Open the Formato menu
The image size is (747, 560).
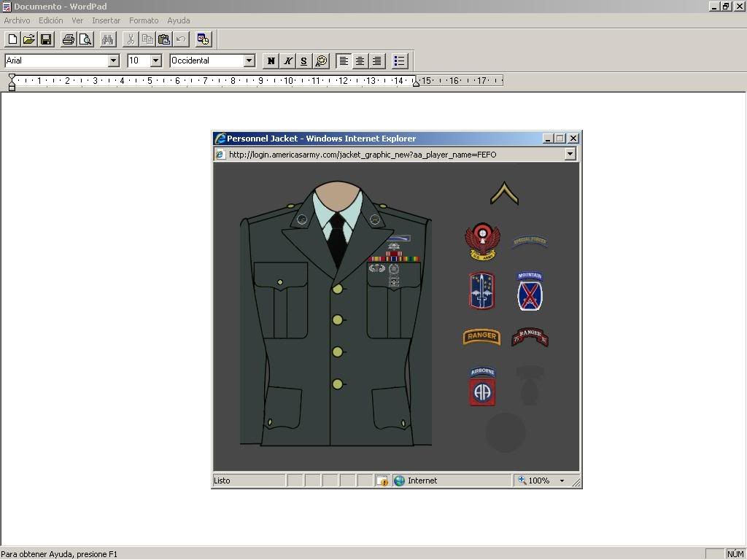coord(144,20)
